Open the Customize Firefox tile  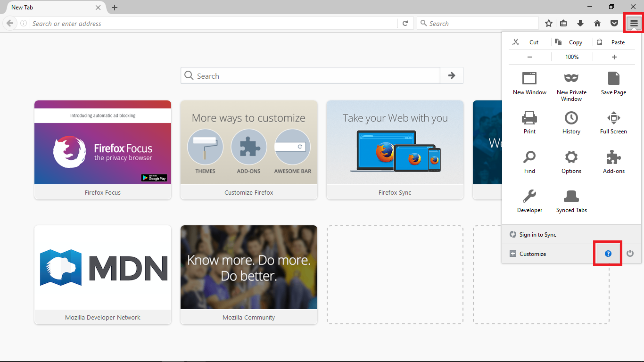(249, 149)
